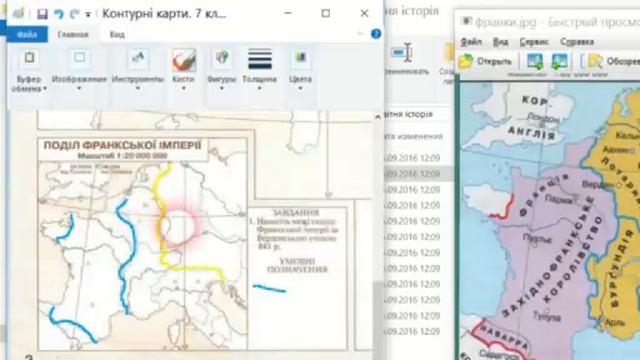Expand the Инструменты group
This screenshot has width=640, height=360.
pyautogui.click(x=138, y=70)
